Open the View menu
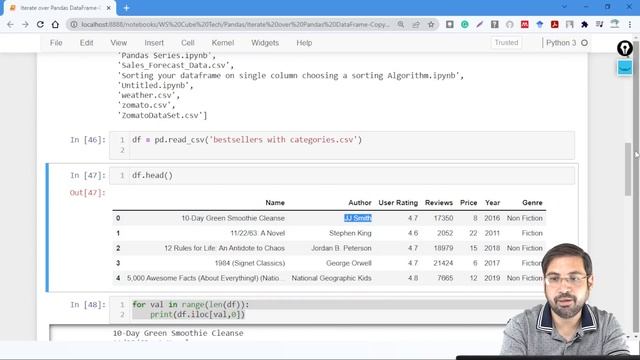 click(x=118, y=43)
